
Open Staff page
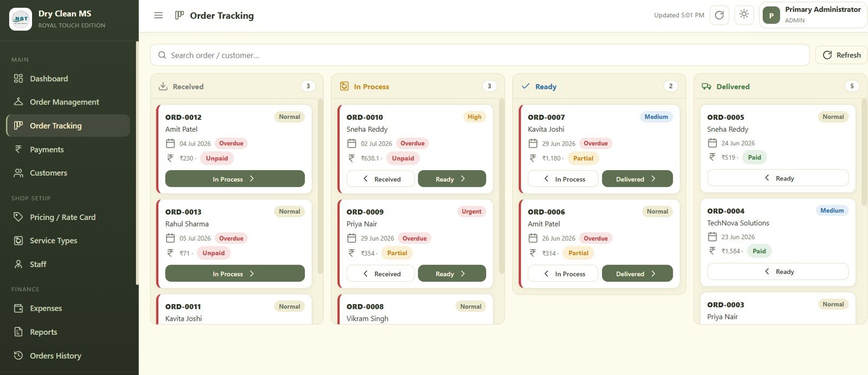click(x=68, y=264)
